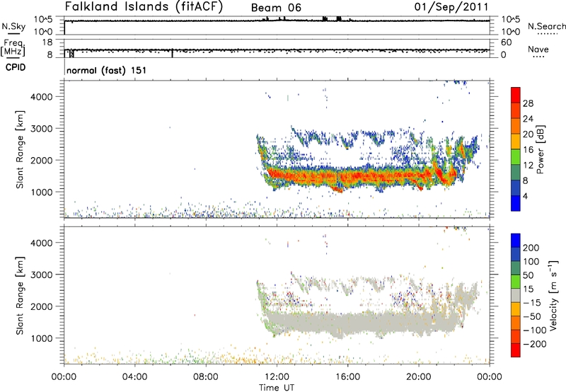
Task: Click the frequency trace in the Freq. panel
Action: 277,50
